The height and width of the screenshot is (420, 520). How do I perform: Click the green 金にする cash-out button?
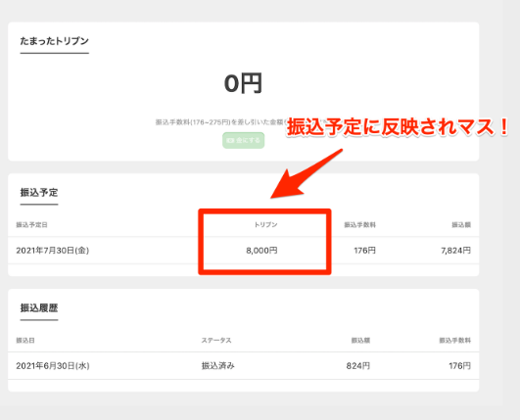point(244,140)
